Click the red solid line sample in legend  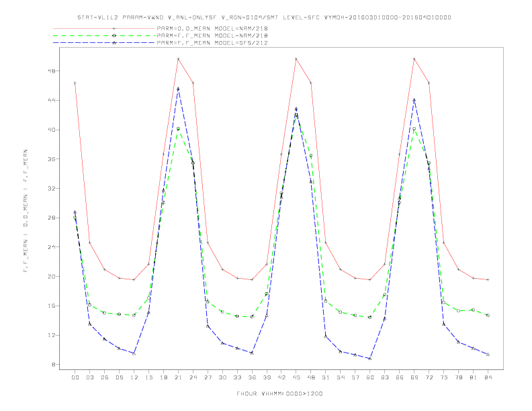pos(104,28)
